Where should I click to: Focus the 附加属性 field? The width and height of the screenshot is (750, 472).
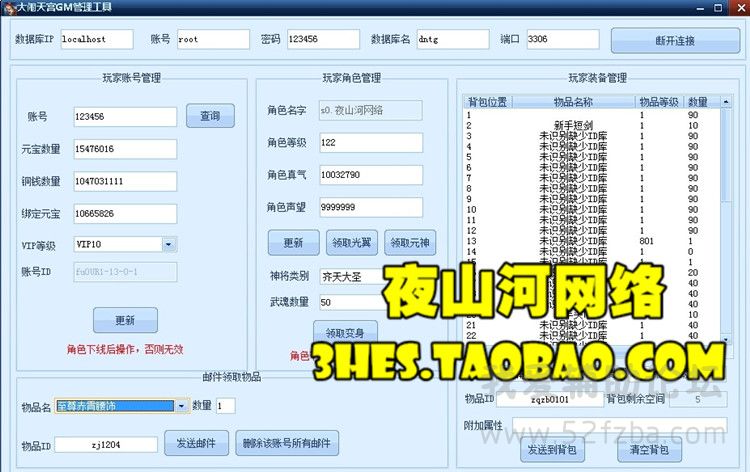(619, 425)
